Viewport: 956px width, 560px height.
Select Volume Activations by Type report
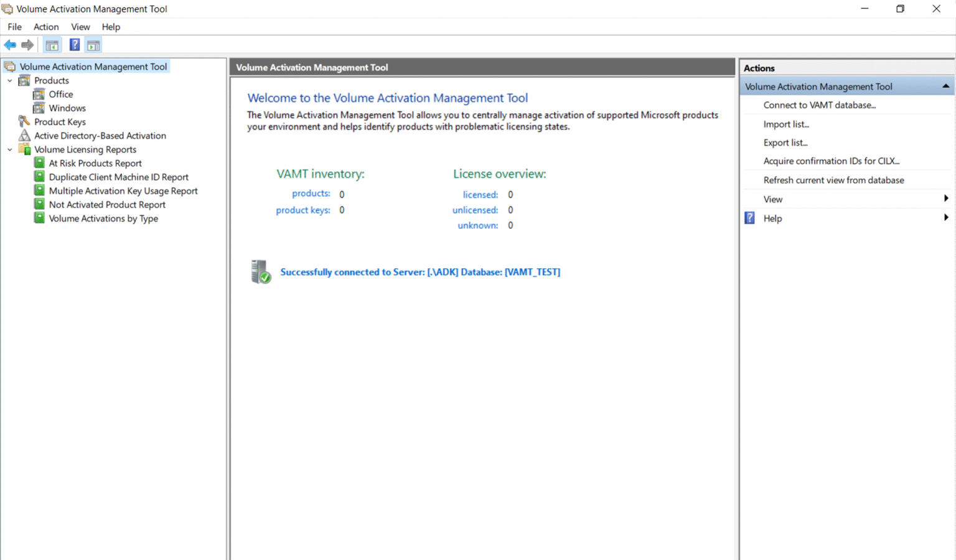pyautogui.click(x=103, y=218)
